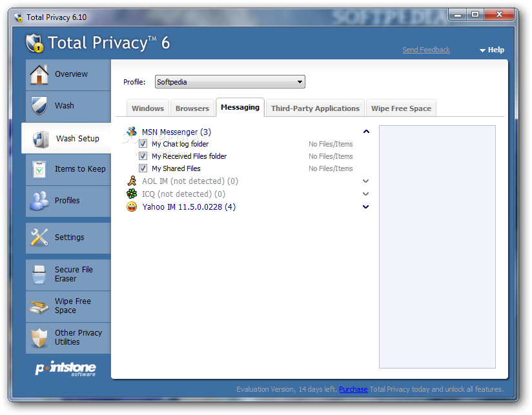The width and height of the screenshot is (532, 415).
Task: Click the ICQ (not detected) heading
Action: click(183, 194)
